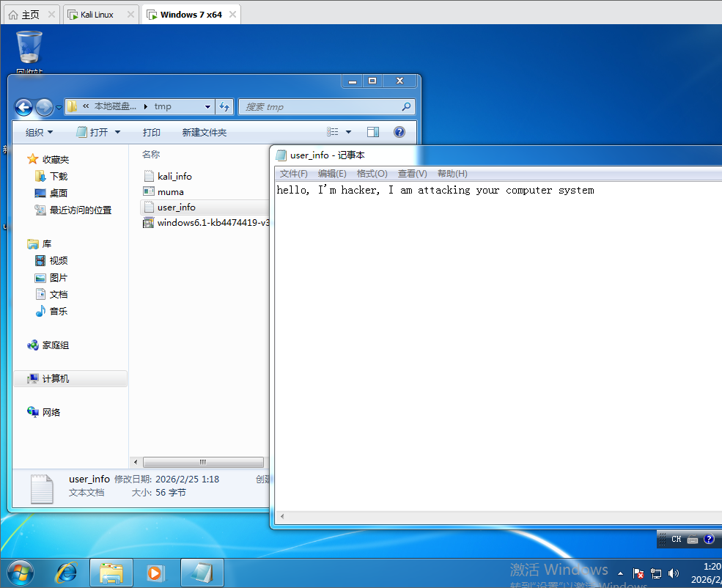Image resolution: width=722 pixels, height=588 pixels.
Task: Show hidden tray icons arrow
Action: tap(620, 573)
